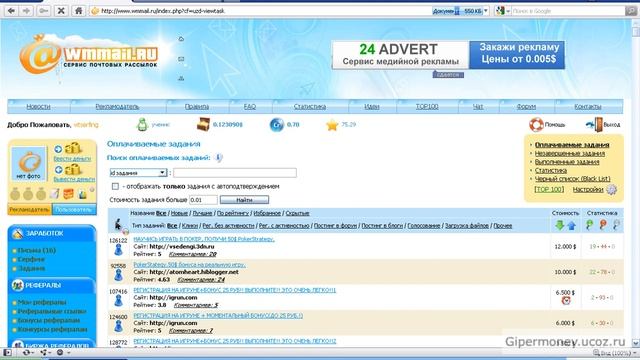The height and width of the screenshot is (360, 640).
Task: Click the blue user icon of task 126122
Action: [x=118, y=250]
